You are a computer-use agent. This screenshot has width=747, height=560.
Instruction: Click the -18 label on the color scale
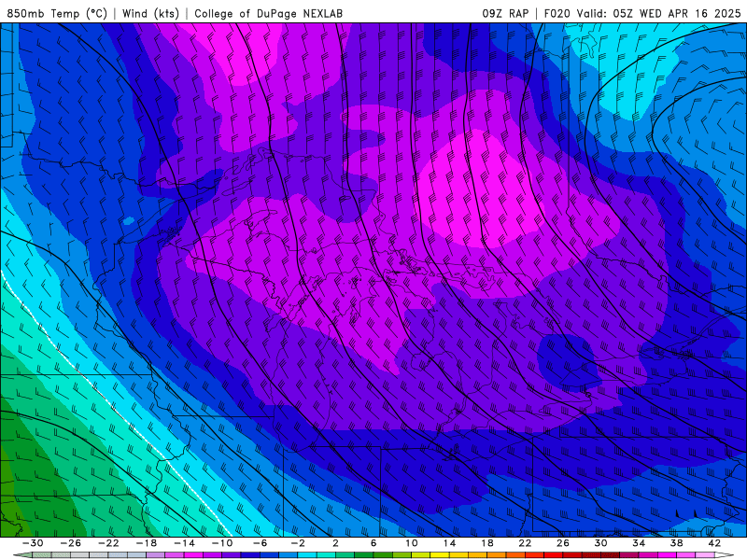[x=147, y=543]
